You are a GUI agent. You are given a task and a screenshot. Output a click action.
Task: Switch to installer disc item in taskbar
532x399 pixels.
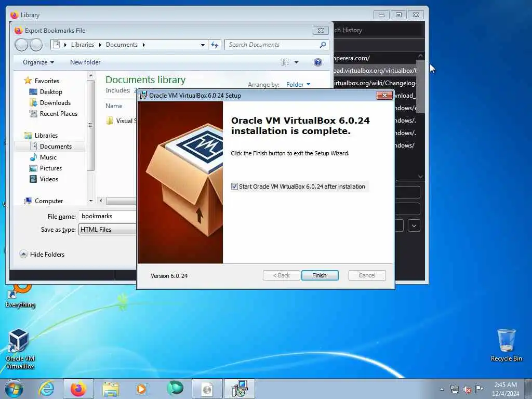pyautogui.click(x=207, y=389)
